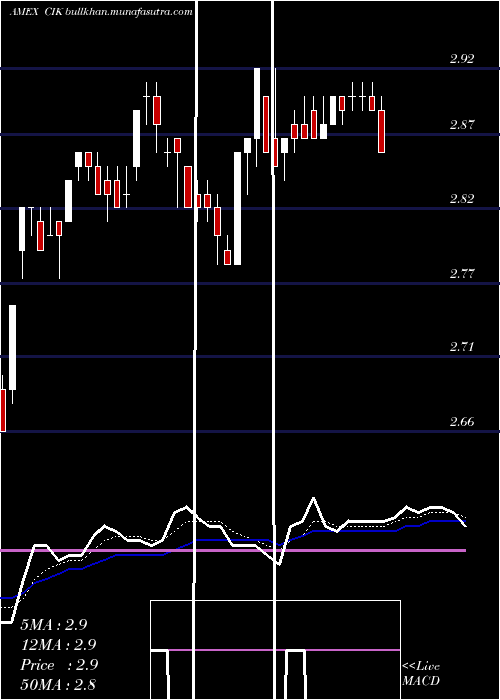Select the 5MA value readout
The width and height of the screenshot is (500, 700).
click(x=54, y=625)
